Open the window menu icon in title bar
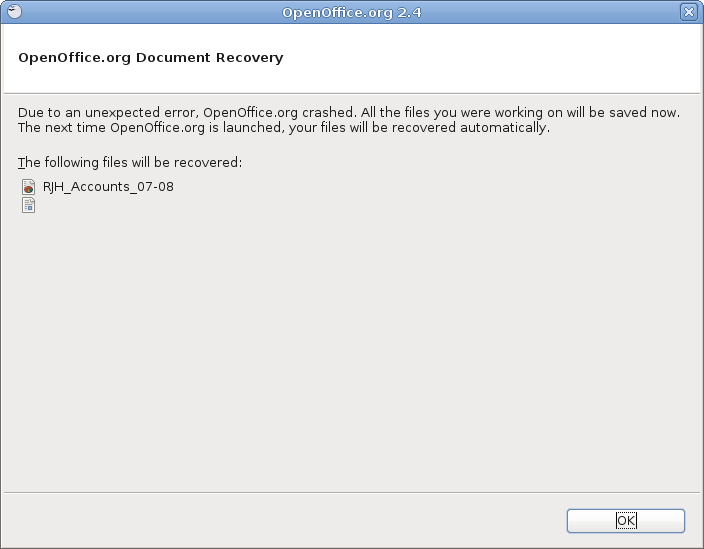This screenshot has height=549, width=704. [14, 12]
